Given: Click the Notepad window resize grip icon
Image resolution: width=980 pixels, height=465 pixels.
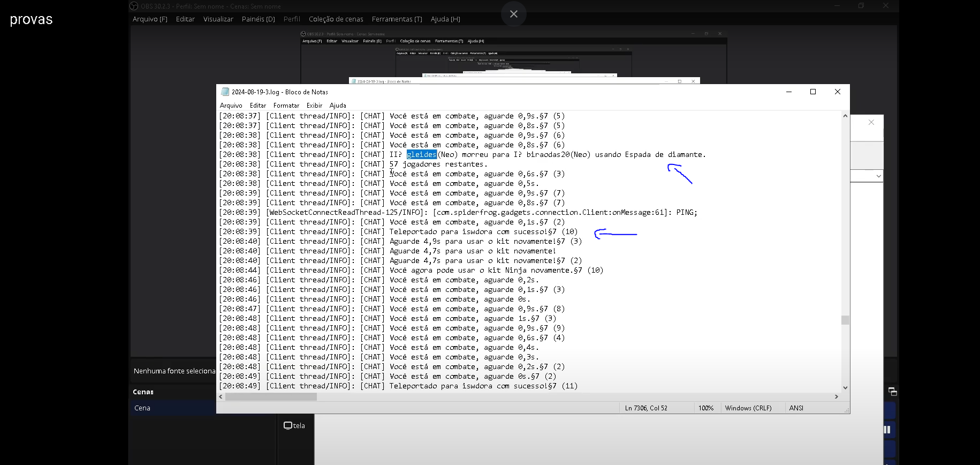Looking at the screenshot, I should point(847,410).
